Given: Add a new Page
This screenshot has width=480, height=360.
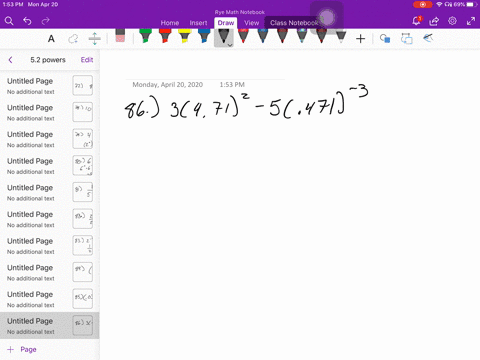Looking at the screenshot, I should 22,349.
